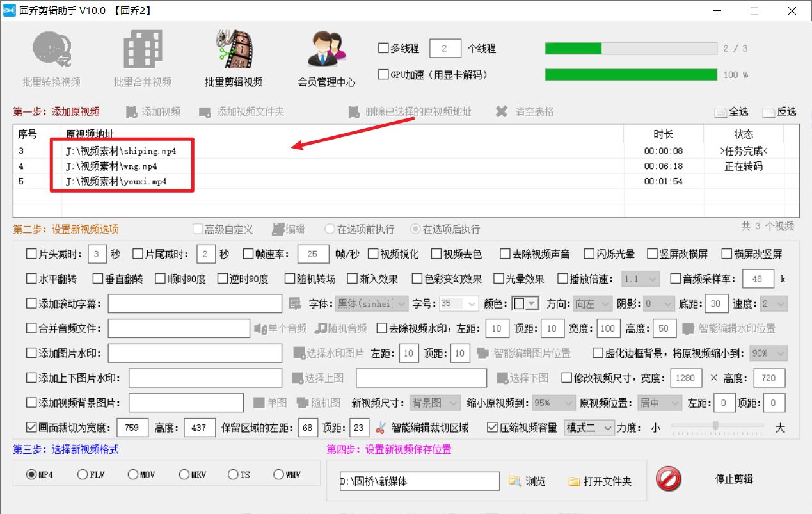The width and height of the screenshot is (812, 514).
Task: Toggle the 去除视频声音 checkbox
Action: [x=506, y=254]
